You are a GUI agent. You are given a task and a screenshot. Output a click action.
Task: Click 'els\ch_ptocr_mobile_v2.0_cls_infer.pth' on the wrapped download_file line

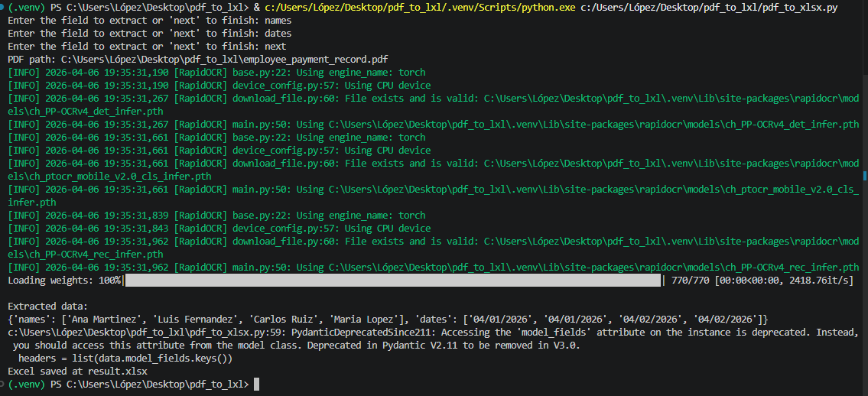click(x=109, y=177)
